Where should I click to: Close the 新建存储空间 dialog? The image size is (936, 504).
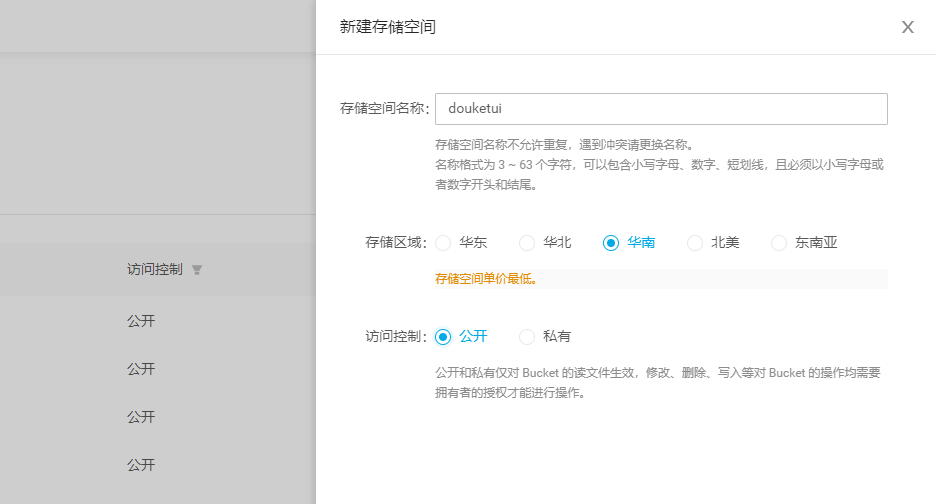click(x=907, y=28)
